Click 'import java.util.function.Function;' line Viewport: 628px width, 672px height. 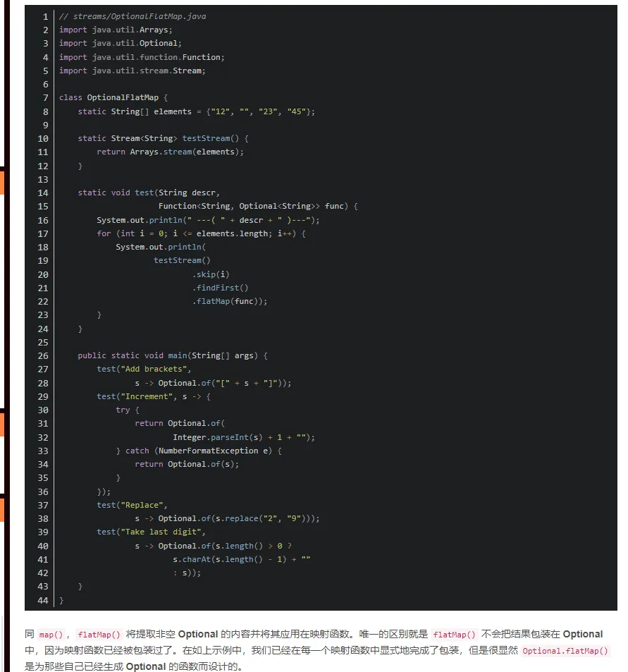[x=142, y=57]
